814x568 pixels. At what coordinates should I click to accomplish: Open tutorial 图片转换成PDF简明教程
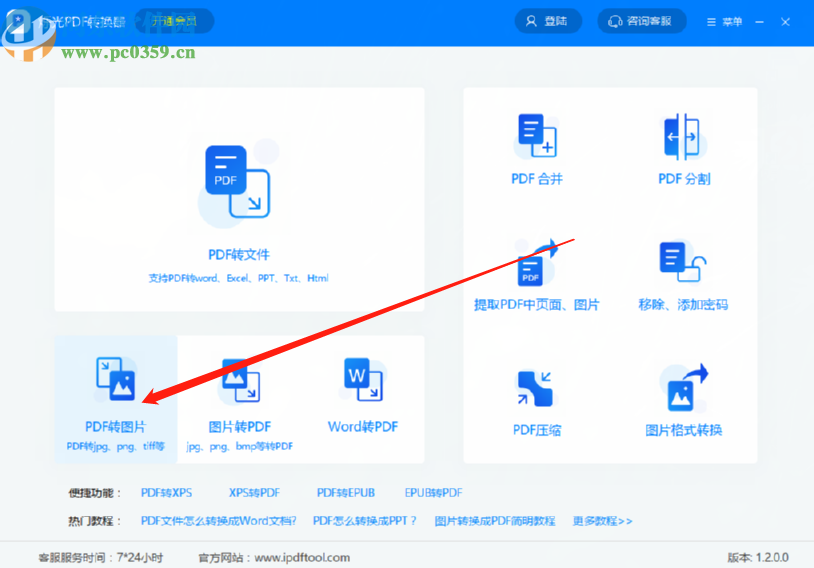495,521
